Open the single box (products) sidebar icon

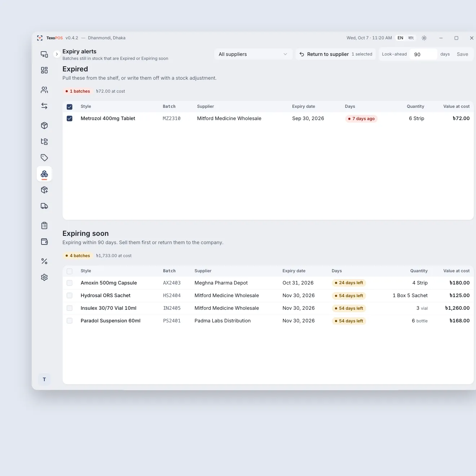tap(44, 125)
